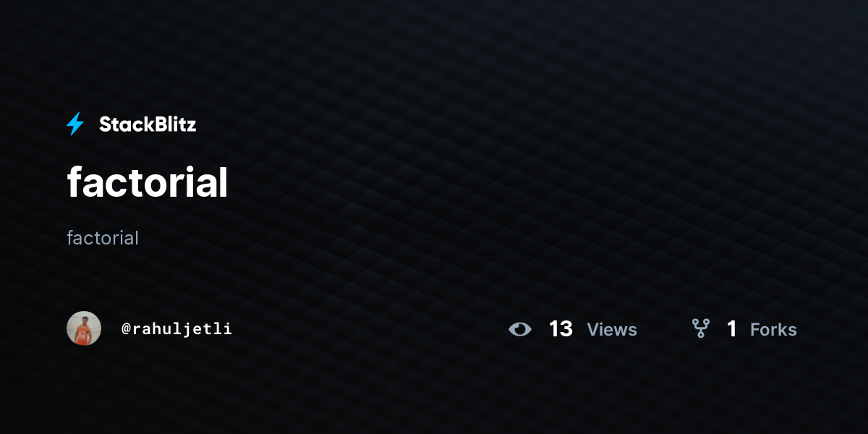
Task: Click the eye icon beside 13 Views
Action: coord(519,329)
